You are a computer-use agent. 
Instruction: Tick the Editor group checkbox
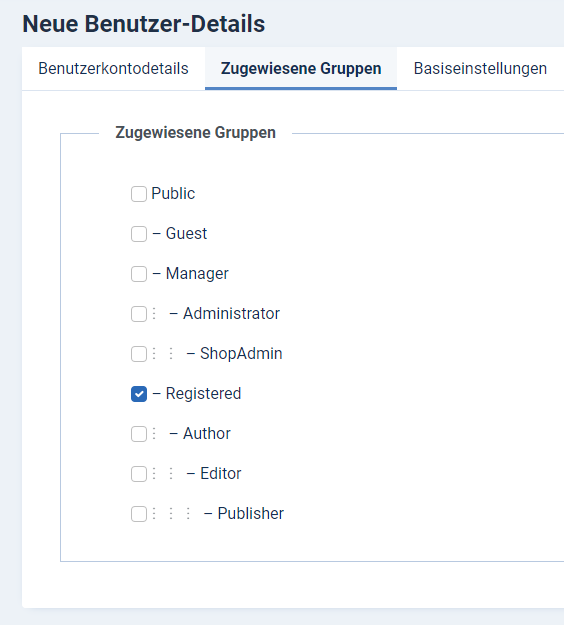pyautogui.click(x=139, y=474)
